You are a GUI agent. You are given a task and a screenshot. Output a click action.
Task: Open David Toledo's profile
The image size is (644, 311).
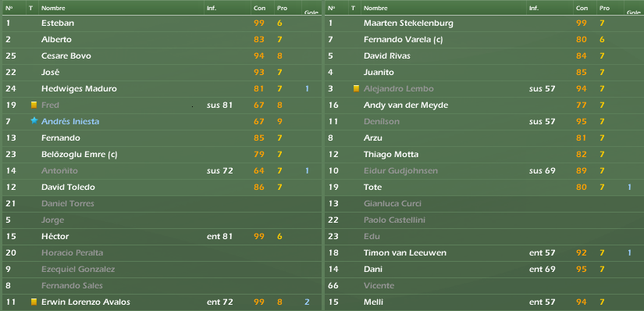(68, 188)
